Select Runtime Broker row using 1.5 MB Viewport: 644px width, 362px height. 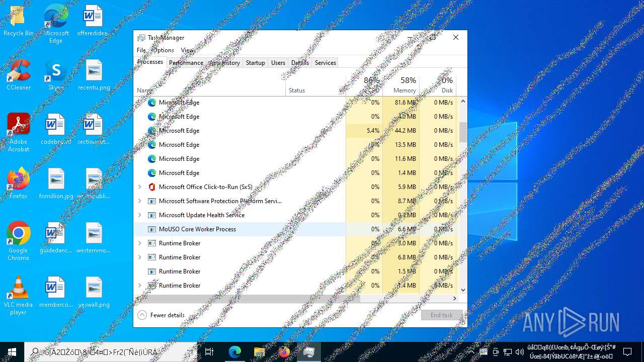click(x=296, y=271)
